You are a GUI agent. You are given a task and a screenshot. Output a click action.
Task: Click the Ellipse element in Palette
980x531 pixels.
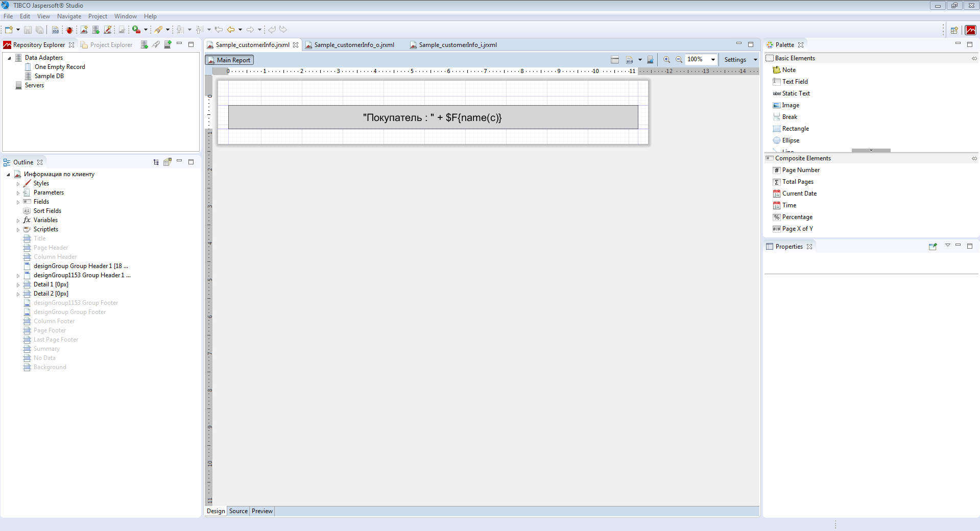click(x=791, y=140)
